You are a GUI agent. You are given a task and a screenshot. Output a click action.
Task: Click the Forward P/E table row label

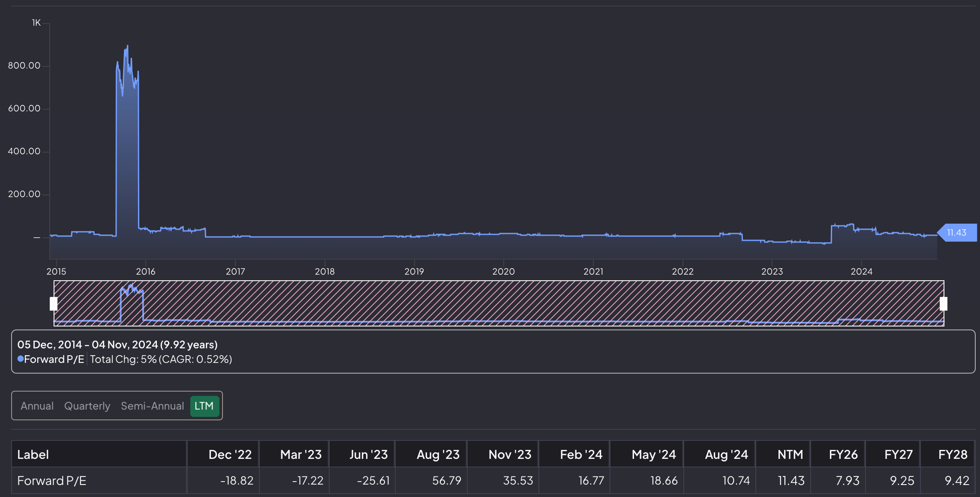tap(51, 480)
